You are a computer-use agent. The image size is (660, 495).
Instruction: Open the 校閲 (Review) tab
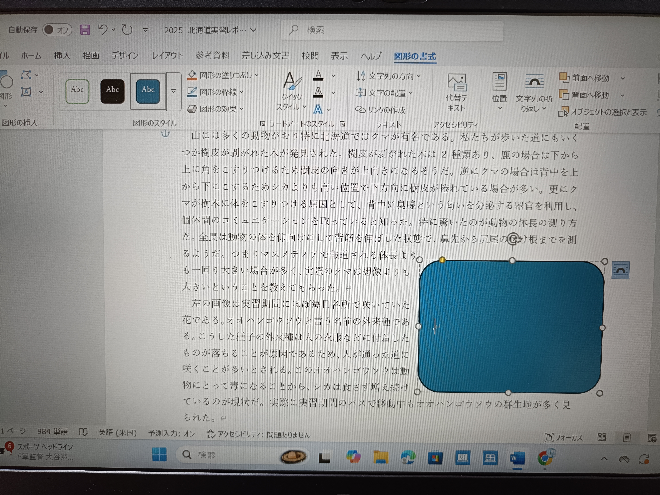[x=310, y=56]
